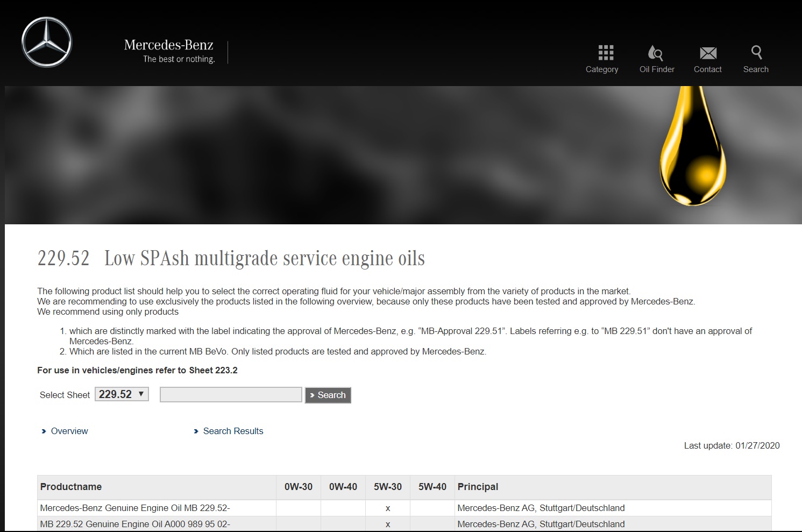Click the 229.52 Low SPAsh page heading
The image size is (802, 532).
point(231,258)
